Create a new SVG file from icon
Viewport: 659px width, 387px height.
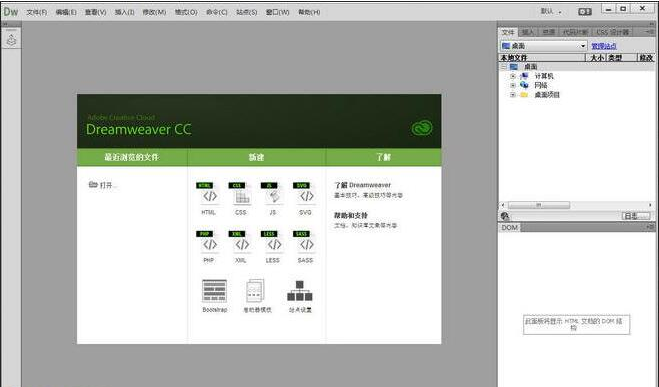point(305,193)
